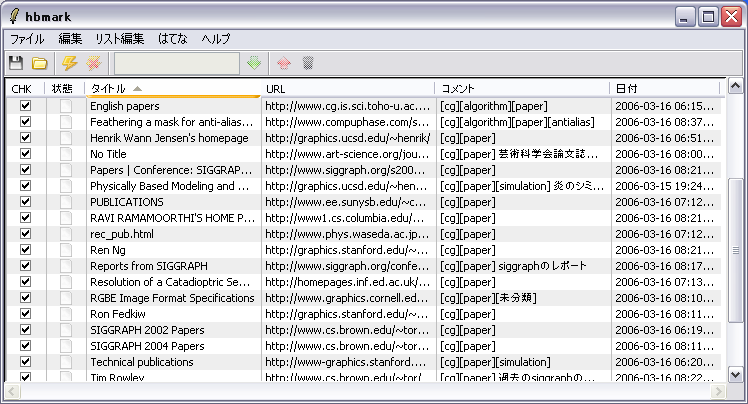The width and height of the screenshot is (748, 404).
Task: Open the ファイル menu
Action: pyautogui.click(x=27, y=39)
